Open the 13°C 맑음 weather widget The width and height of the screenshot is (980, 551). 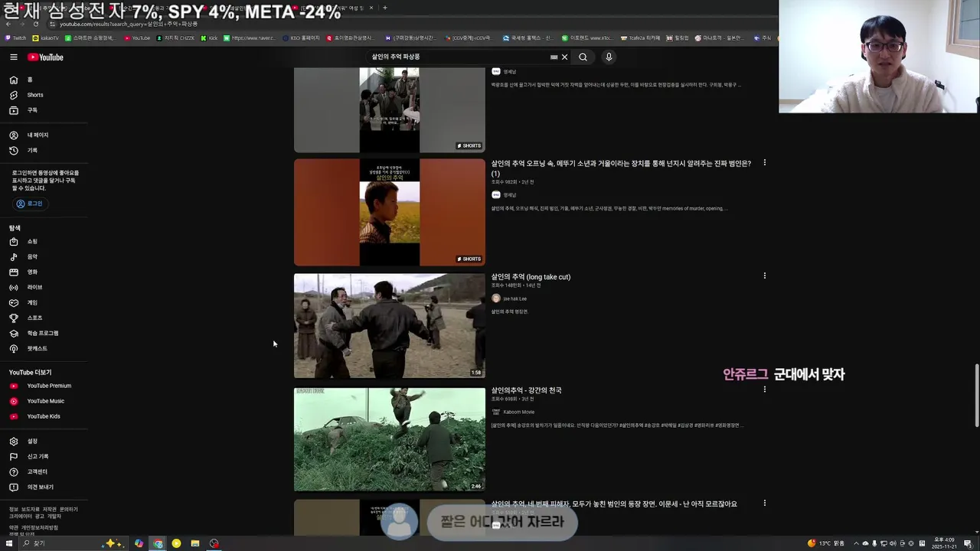[825, 543]
